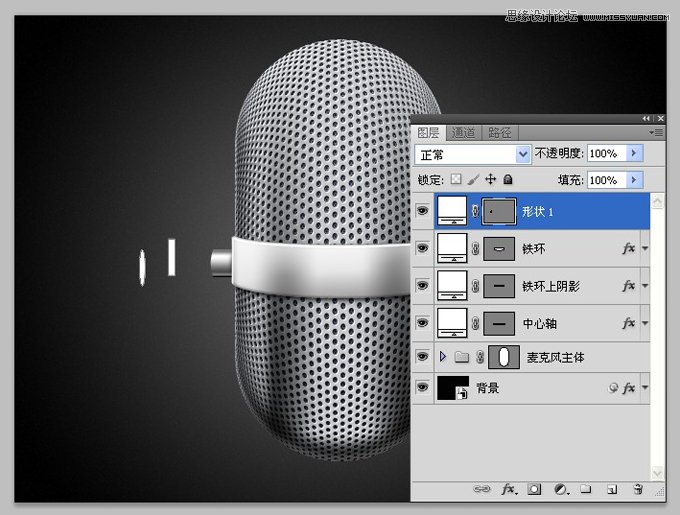Switch to the 图层 tab
Image resolution: width=680 pixels, height=515 pixels.
428,133
